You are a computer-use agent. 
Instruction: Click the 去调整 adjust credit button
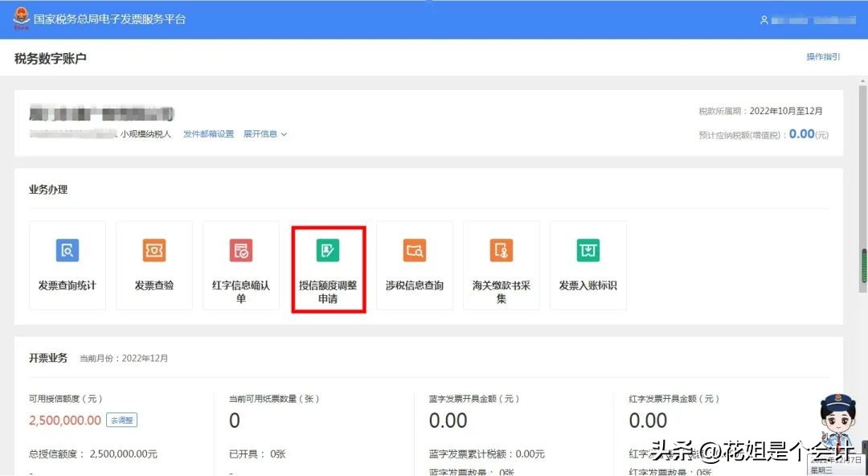point(122,420)
